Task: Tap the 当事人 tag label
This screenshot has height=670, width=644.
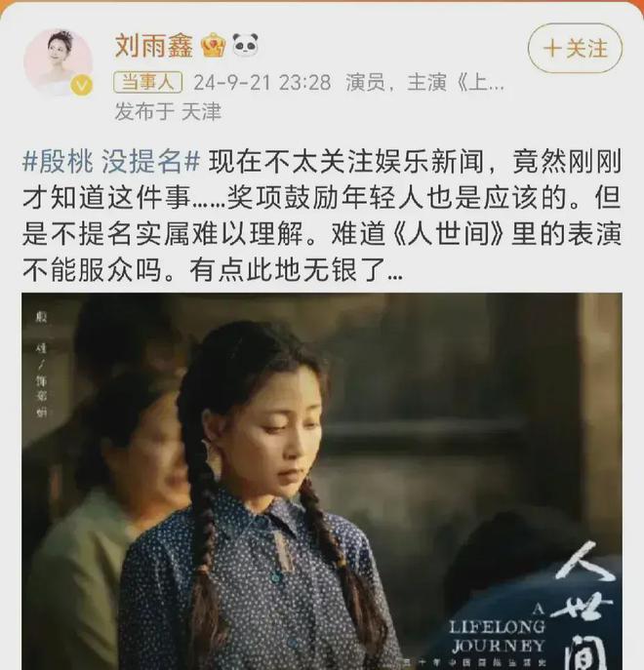Action: [148, 82]
